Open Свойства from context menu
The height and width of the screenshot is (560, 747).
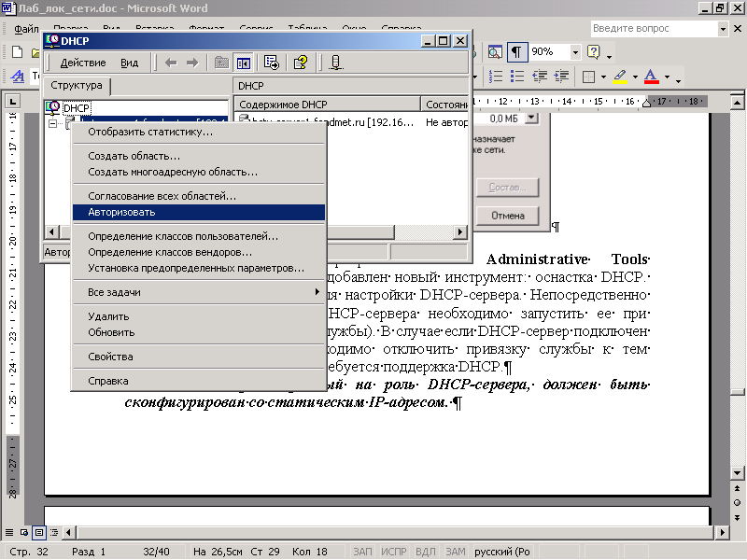click(199, 357)
